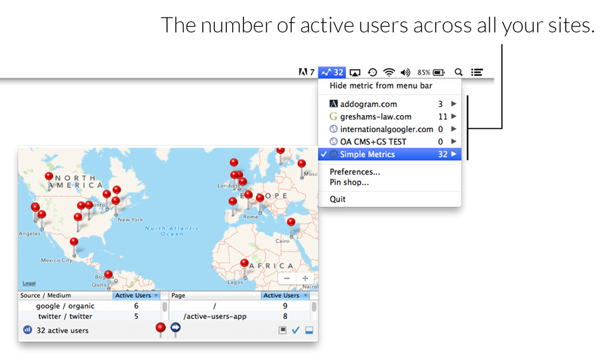The image size is (607, 364).
Task: Select the google / organic row
Action: pyautogui.click(x=89, y=306)
